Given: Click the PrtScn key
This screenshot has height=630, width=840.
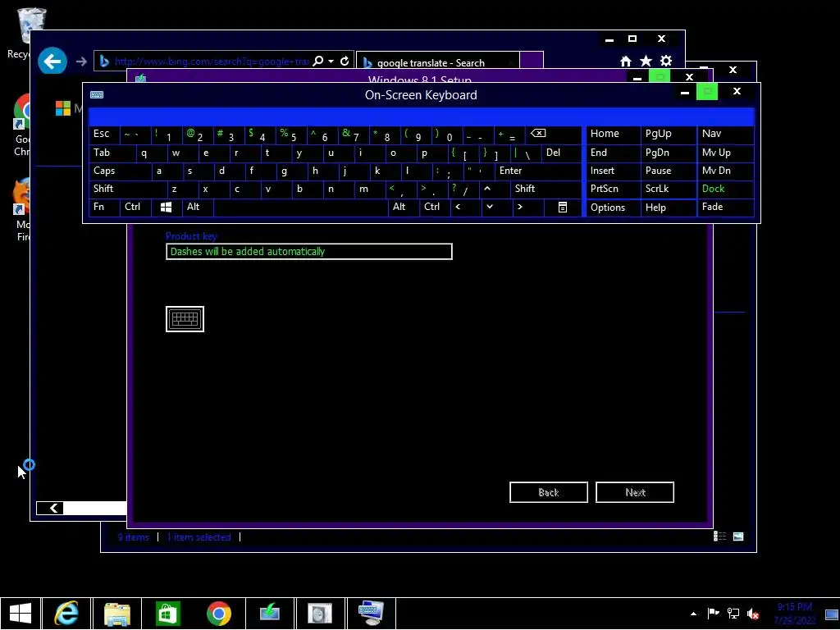Looking at the screenshot, I should coord(612,189).
